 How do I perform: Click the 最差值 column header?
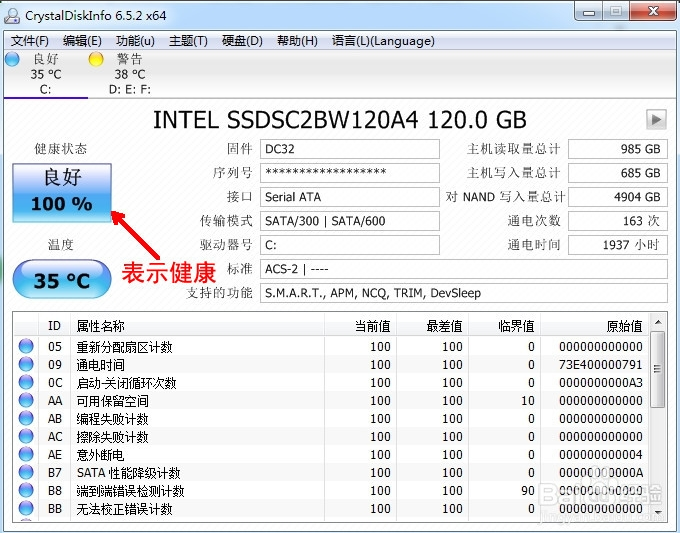(x=432, y=326)
